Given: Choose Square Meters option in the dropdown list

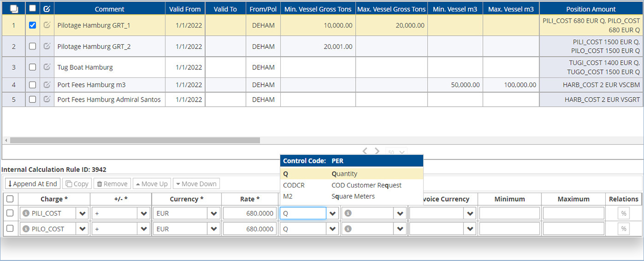Looking at the screenshot, I should [x=353, y=196].
